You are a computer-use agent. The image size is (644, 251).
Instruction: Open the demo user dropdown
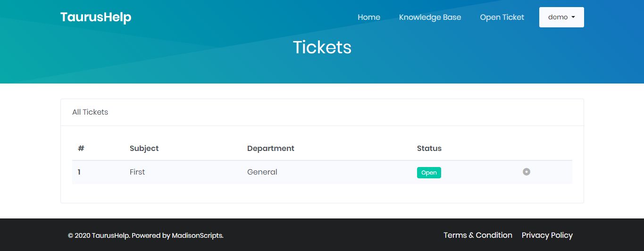click(561, 17)
